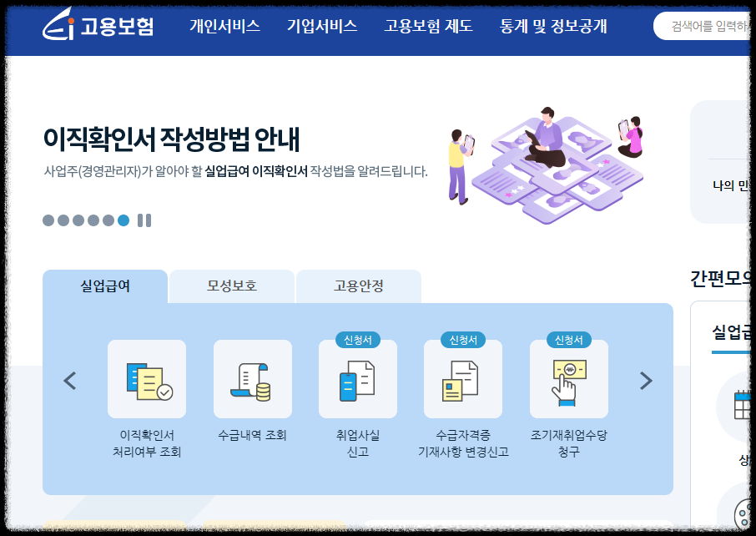Select the first slide indicator dot
The image size is (756, 536).
tap(46, 218)
